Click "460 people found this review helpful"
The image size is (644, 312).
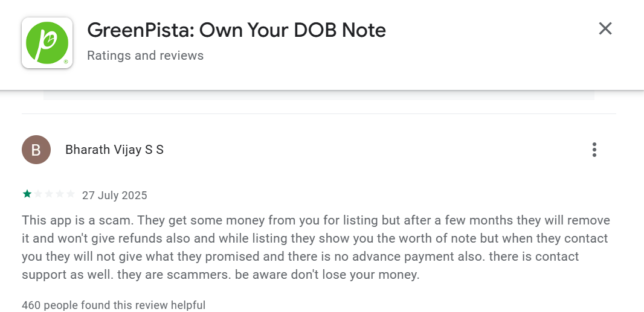coord(114,305)
